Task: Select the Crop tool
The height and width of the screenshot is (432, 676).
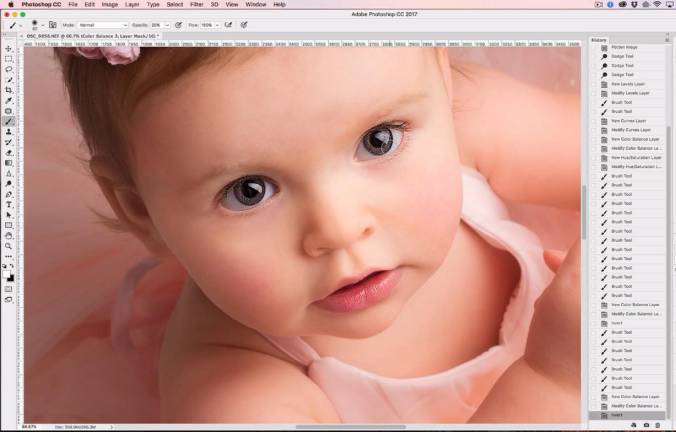Action: (9, 90)
